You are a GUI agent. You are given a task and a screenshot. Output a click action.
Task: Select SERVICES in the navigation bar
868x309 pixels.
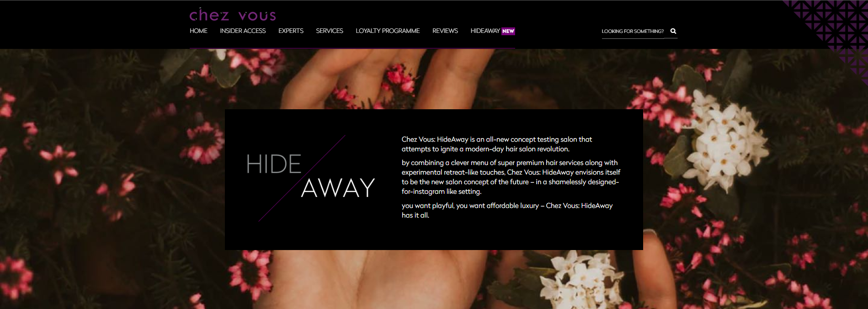click(330, 31)
